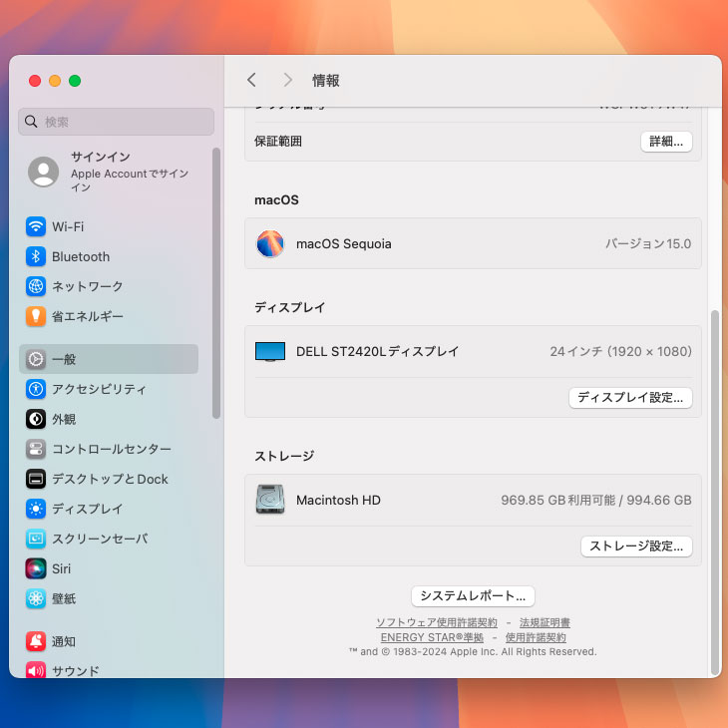This screenshot has width=728, height=728.
Task: Click the yellow minimize window button
Action: coord(55,81)
